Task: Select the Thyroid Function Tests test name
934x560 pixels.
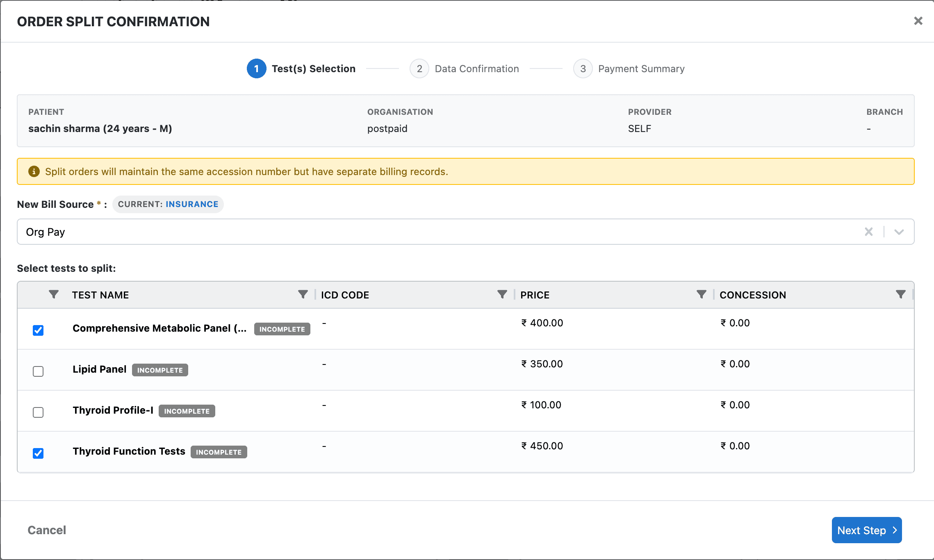Action: pos(129,451)
